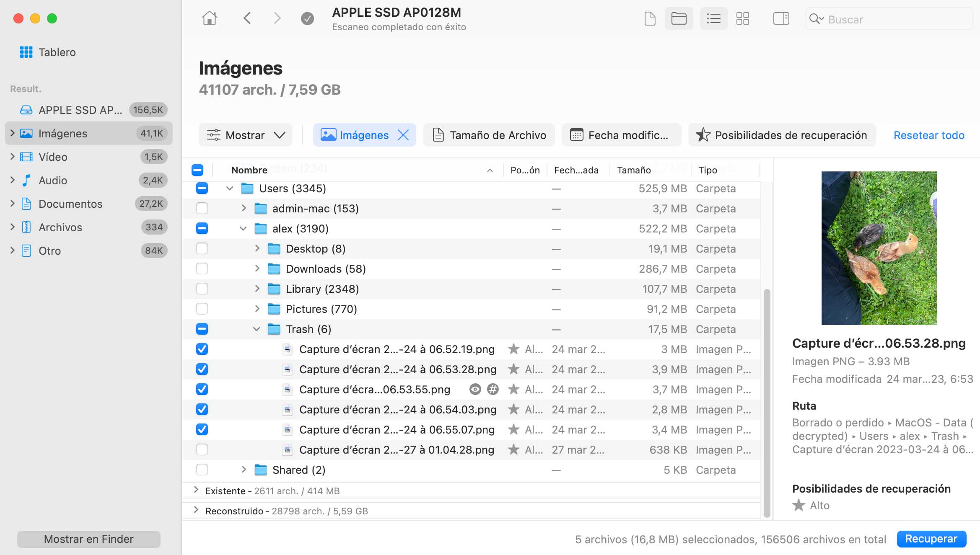Click the star icon on 06.52.19.png row

[513, 349]
